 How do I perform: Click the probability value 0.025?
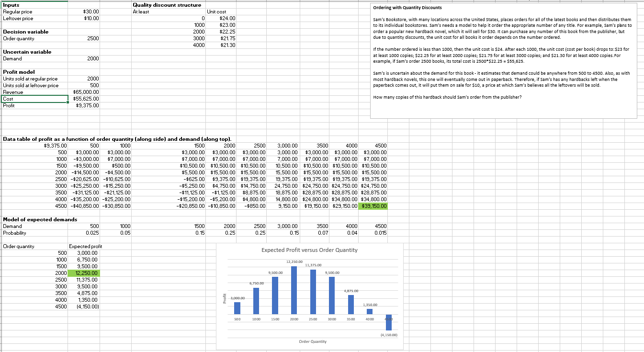point(93,233)
